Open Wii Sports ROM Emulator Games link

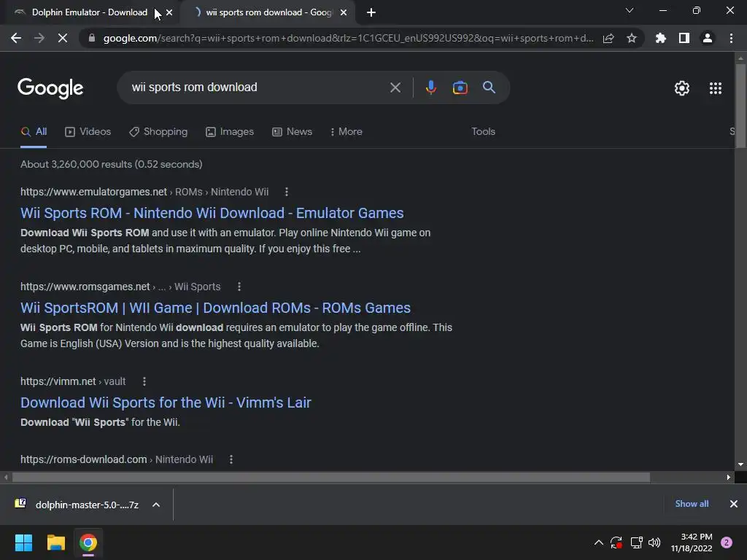pyautogui.click(x=212, y=213)
